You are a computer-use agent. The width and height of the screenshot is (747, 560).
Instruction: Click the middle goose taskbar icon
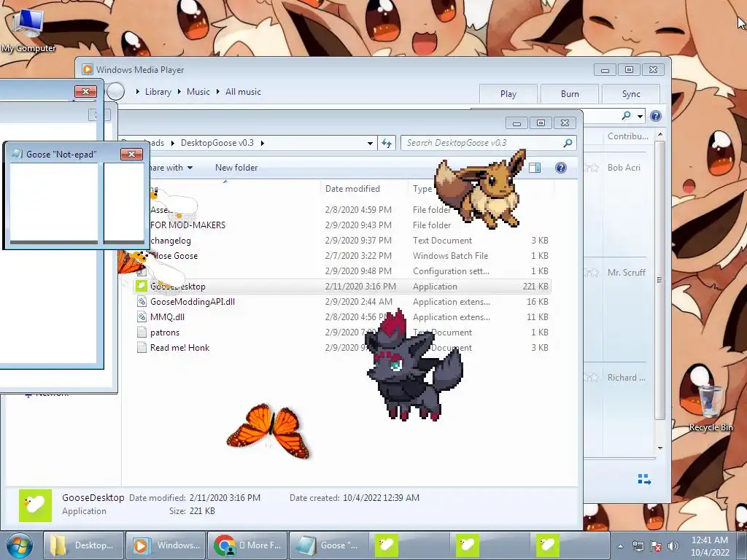pyautogui.click(x=468, y=545)
